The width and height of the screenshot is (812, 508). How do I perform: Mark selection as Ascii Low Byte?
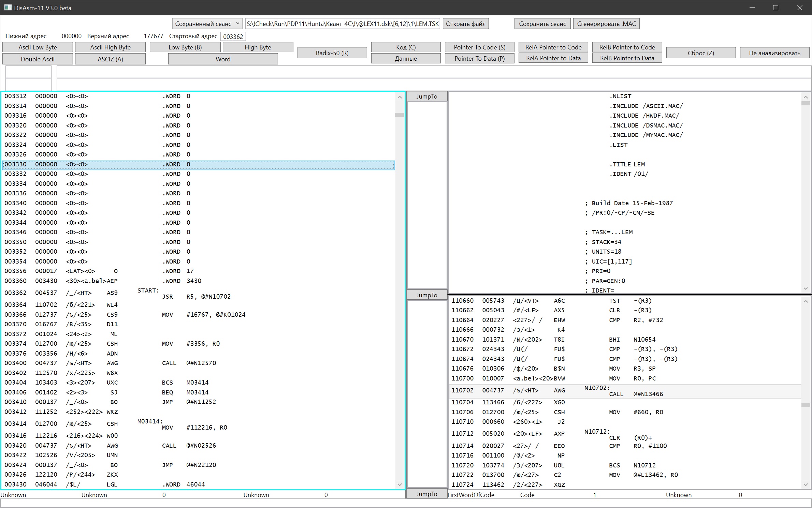click(38, 47)
